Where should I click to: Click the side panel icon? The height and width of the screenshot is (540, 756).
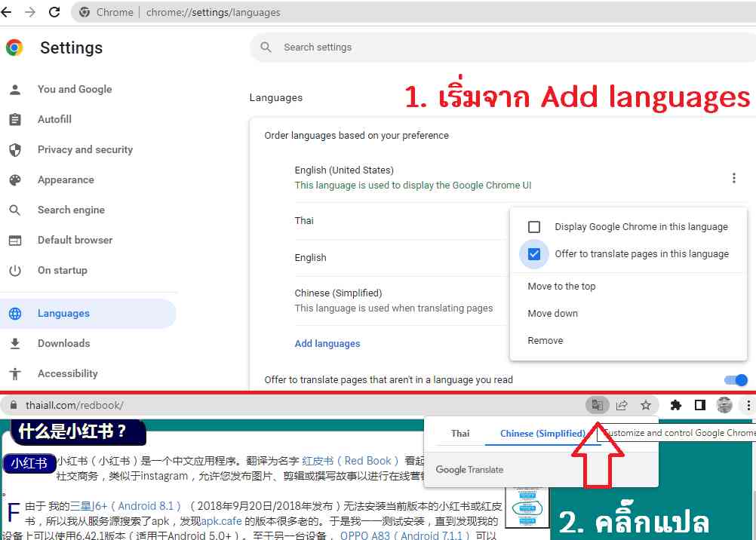pyautogui.click(x=700, y=405)
